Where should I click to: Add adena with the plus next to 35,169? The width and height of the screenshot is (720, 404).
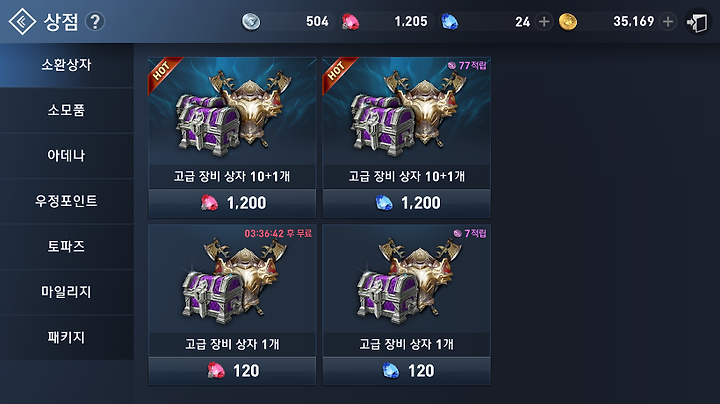668,22
